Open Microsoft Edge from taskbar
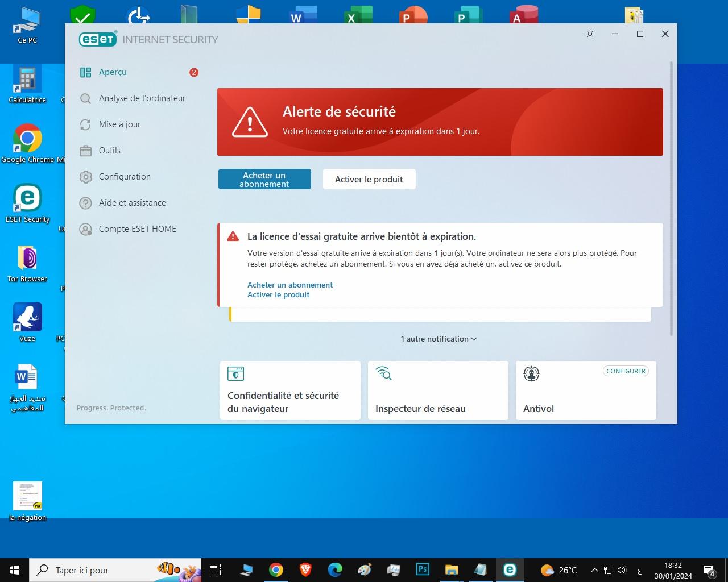This screenshot has height=582, width=728. 335,569
